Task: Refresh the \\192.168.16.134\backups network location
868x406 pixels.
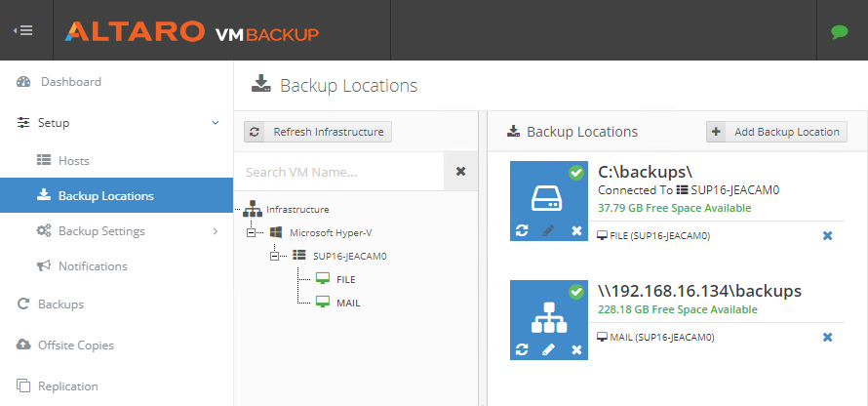Action: point(522,349)
